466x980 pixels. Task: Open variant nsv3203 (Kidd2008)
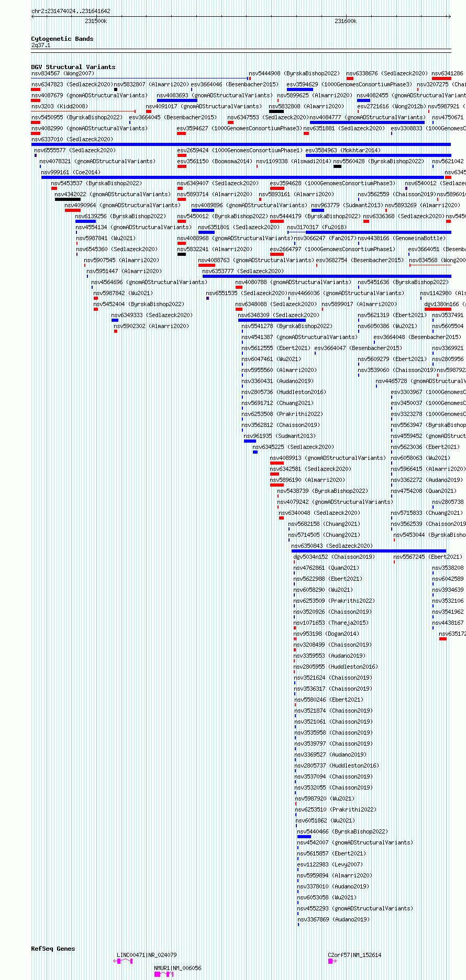[x=60, y=107]
